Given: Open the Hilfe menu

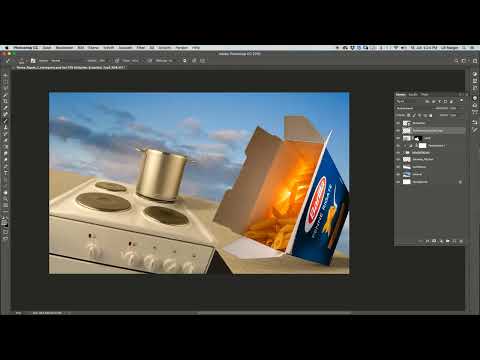Looking at the screenshot, I should [196, 48].
